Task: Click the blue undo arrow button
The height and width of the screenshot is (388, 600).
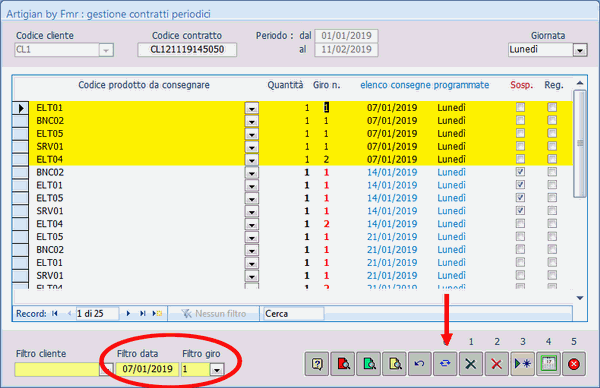Action: pos(420,364)
